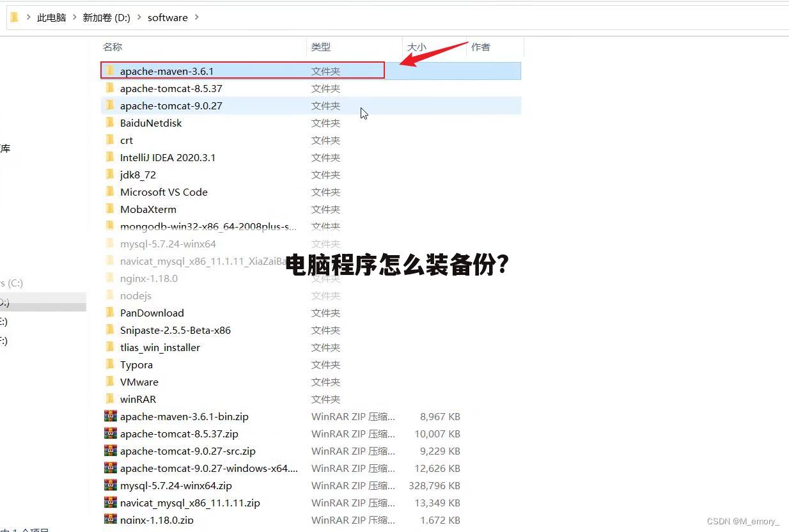Click the VMware folder icon

point(110,381)
